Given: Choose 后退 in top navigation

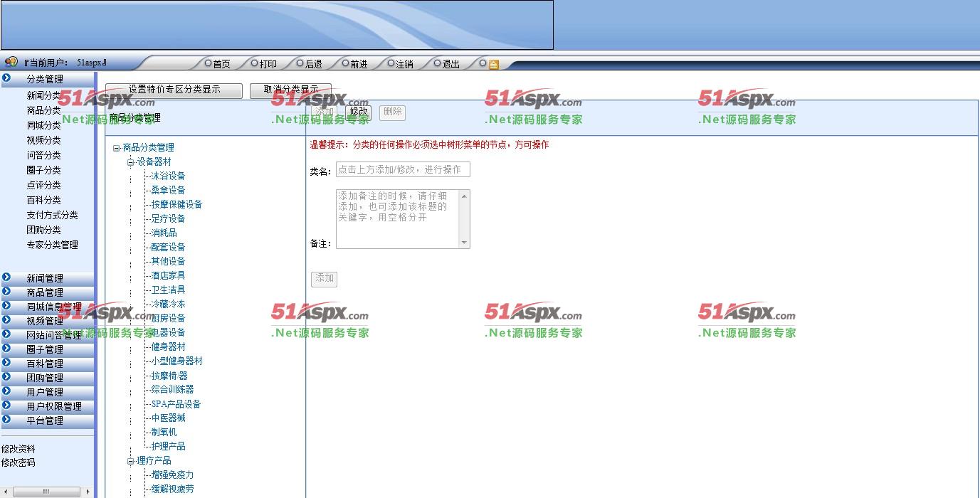Looking at the screenshot, I should [313, 64].
